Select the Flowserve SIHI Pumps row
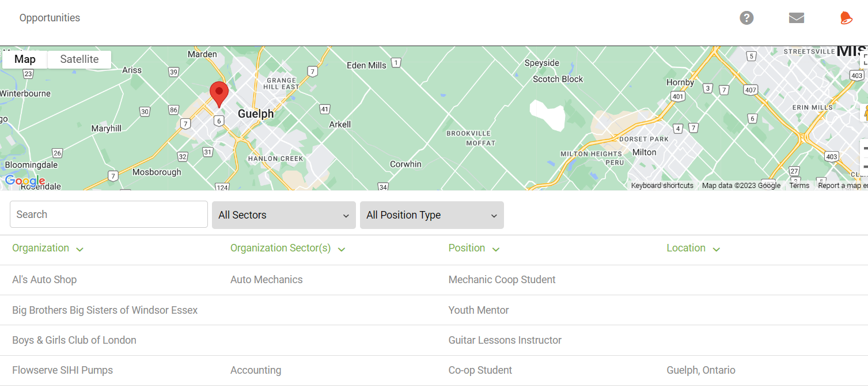868x391 pixels. [434, 370]
